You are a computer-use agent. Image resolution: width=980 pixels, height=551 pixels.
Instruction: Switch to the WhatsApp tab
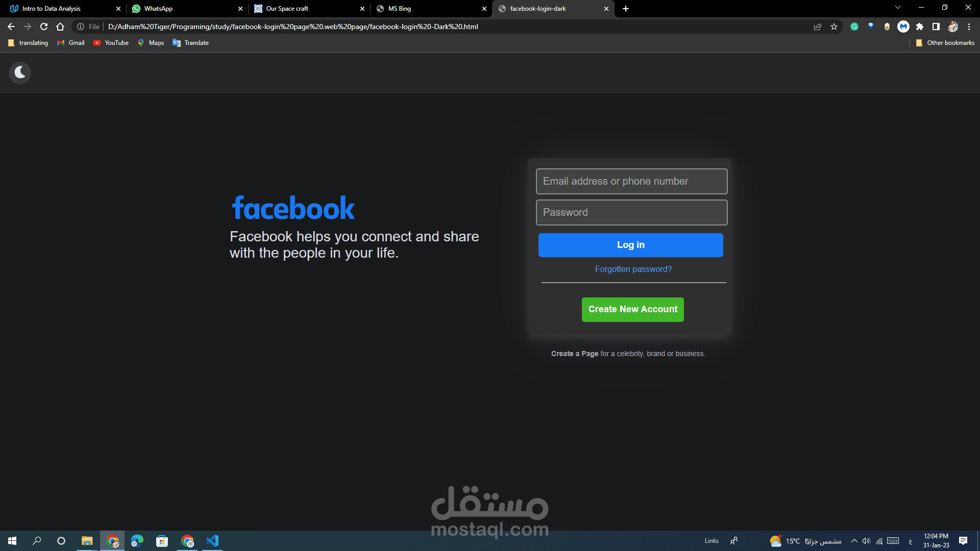(x=186, y=9)
